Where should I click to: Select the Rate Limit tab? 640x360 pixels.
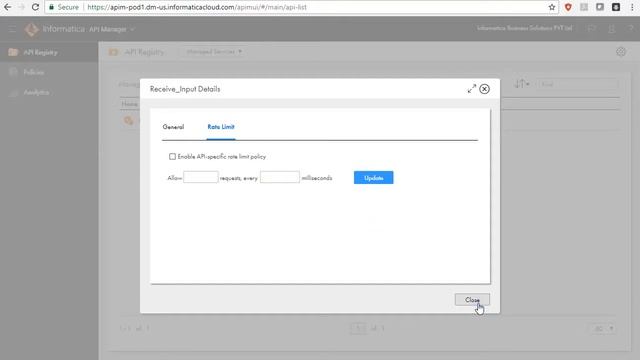click(x=221, y=127)
